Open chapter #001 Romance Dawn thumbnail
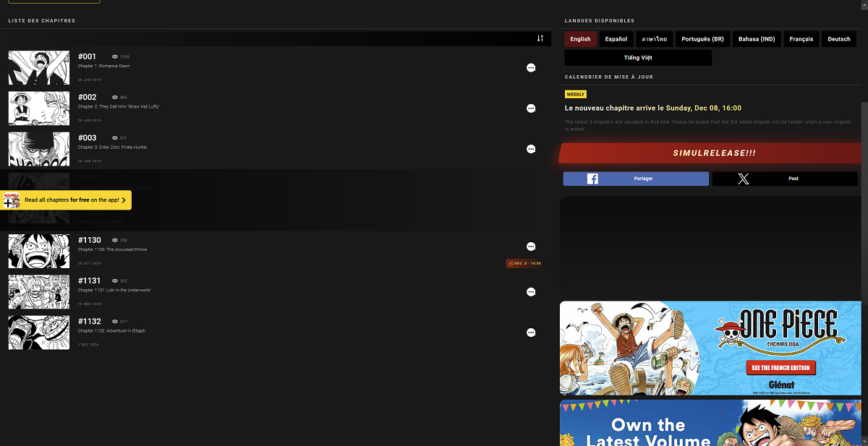Screen dimensions: 868x446 coord(39,68)
